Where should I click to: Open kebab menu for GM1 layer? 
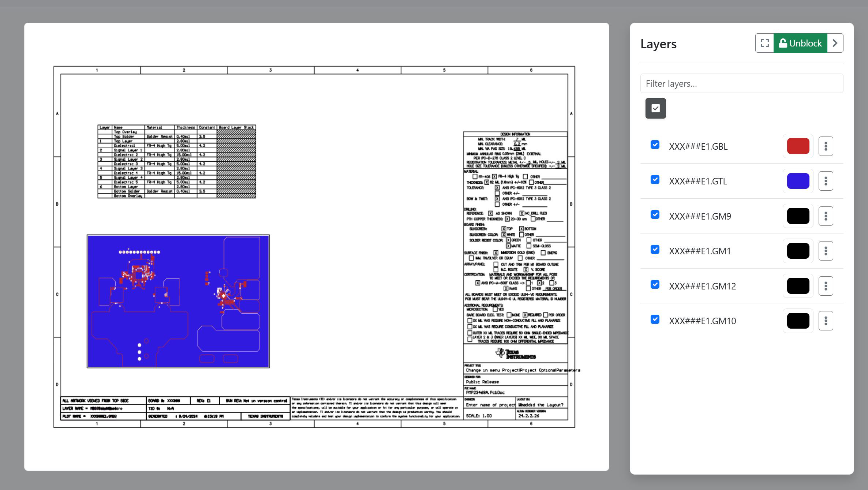pos(826,251)
